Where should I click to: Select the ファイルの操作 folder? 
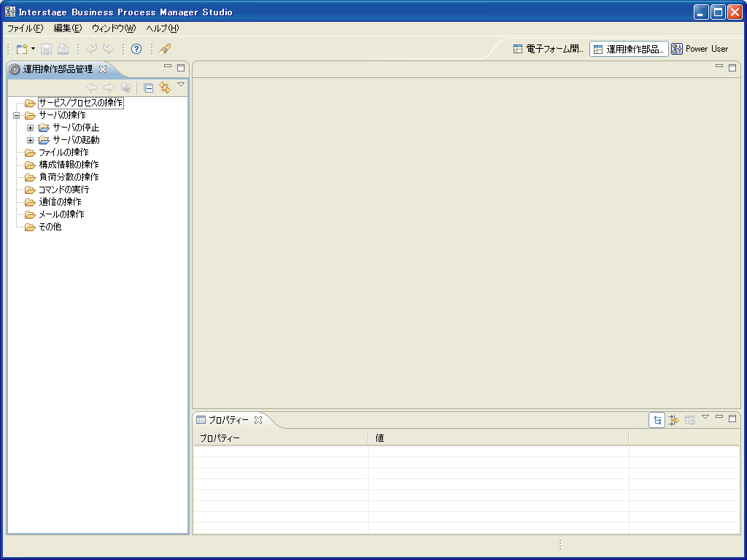click(x=63, y=152)
